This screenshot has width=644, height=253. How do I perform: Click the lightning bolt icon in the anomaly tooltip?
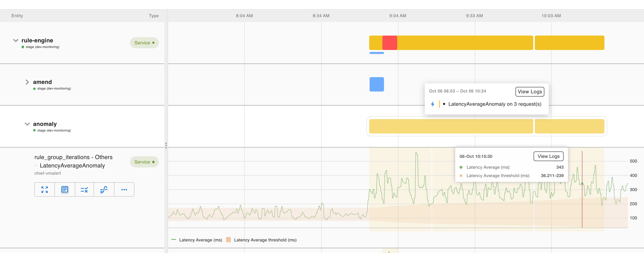click(x=433, y=104)
